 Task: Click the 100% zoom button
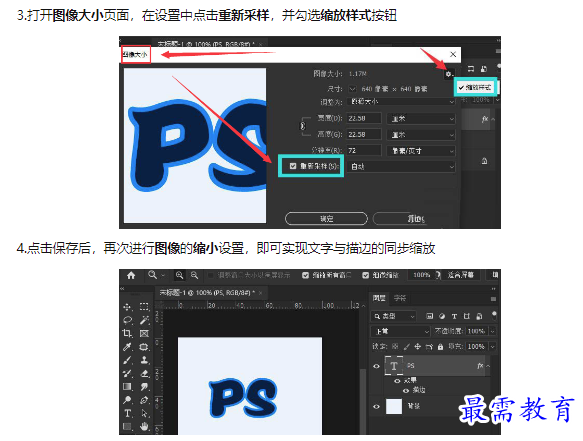tap(421, 275)
